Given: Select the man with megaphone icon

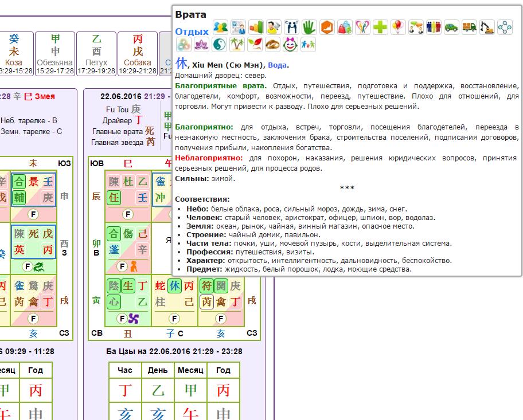Looking at the screenshot, I should pos(274,28).
